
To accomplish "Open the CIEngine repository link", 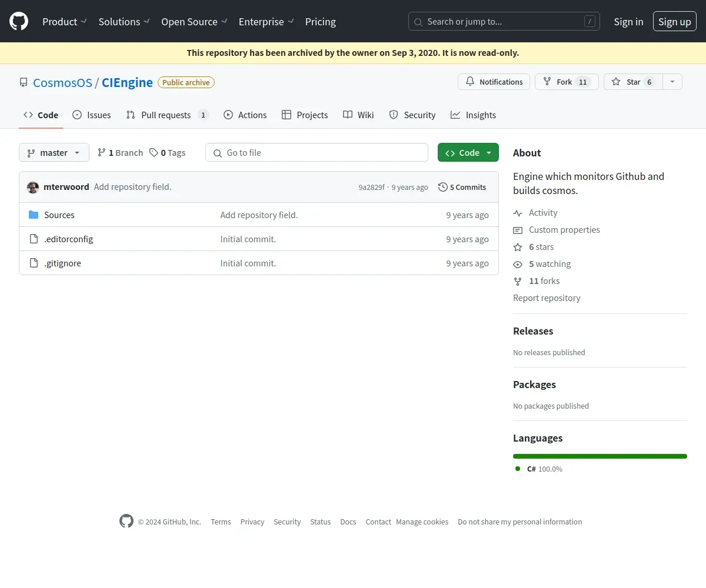I will pos(127,82).
